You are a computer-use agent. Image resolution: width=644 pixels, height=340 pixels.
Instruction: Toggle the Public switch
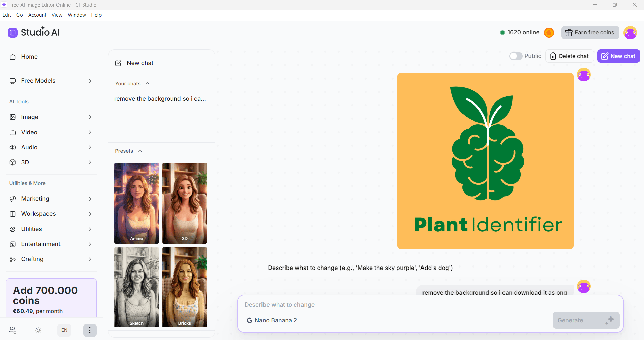516,56
